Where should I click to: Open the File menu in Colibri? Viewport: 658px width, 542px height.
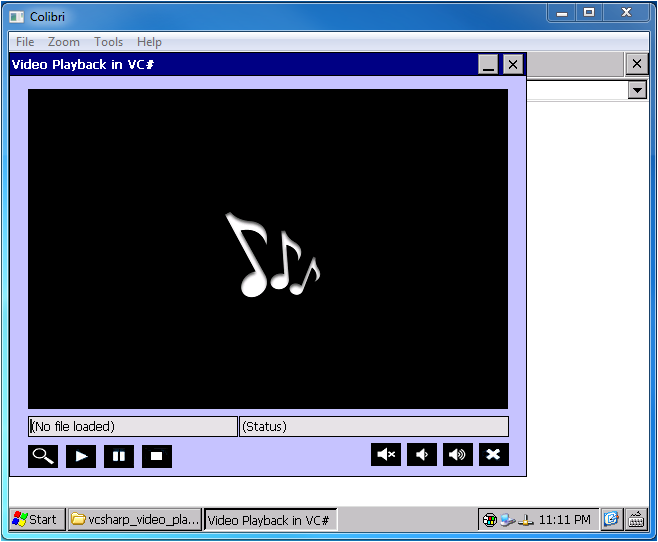25,42
